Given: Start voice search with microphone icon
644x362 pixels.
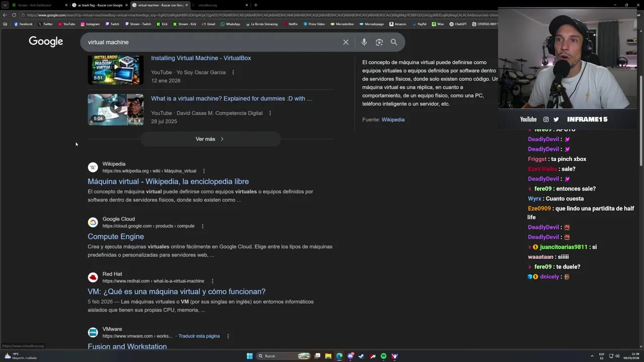Looking at the screenshot, I should click(x=364, y=42).
